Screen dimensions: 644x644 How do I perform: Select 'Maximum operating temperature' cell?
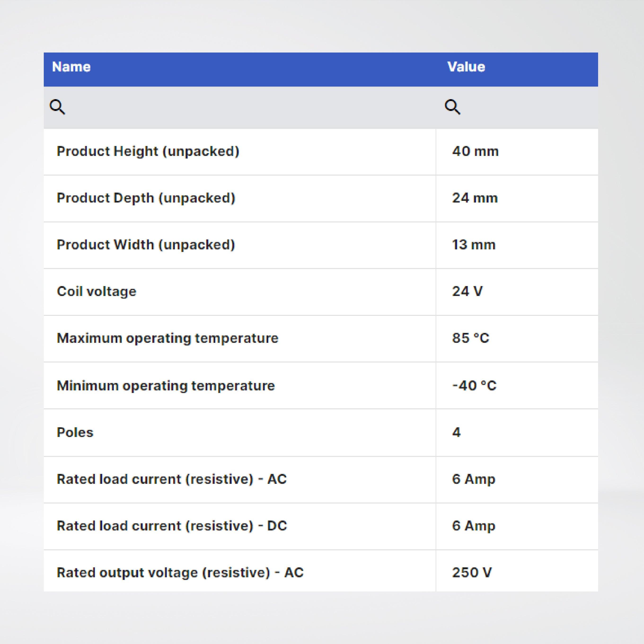240,339
